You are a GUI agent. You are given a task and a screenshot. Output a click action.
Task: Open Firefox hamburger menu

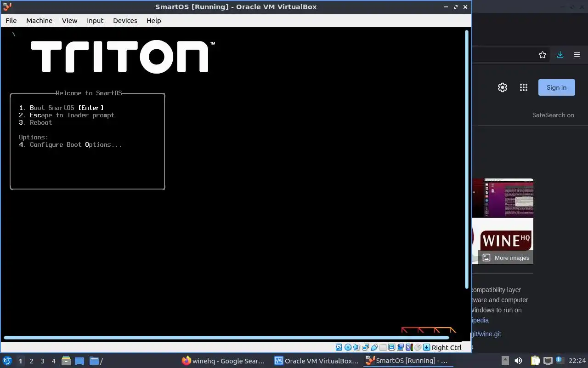[x=577, y=55]
